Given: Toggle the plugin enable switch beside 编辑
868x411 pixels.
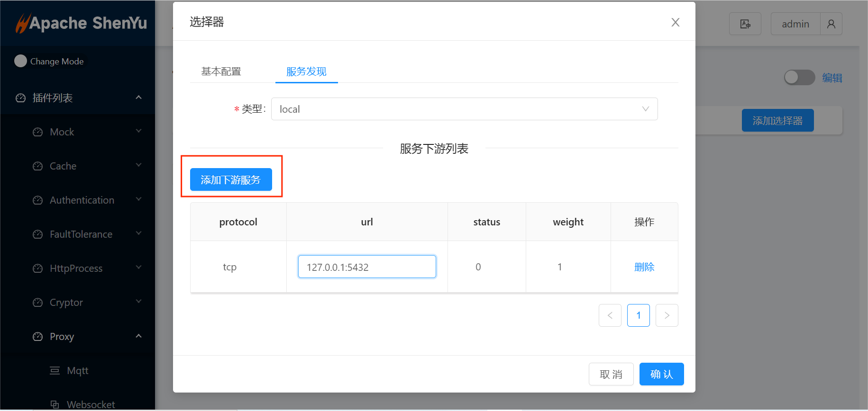Looking at the screenshot, I should point(799,78).
